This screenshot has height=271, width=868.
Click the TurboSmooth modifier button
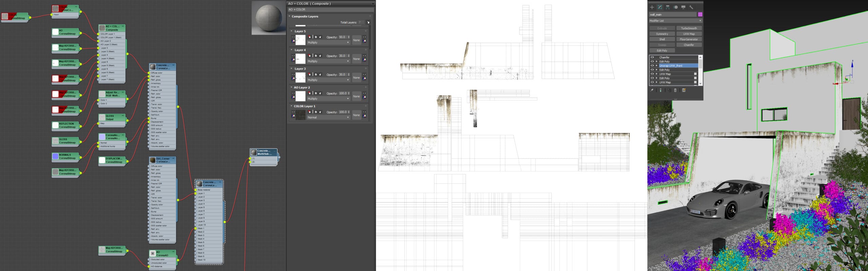[x=689, y=28]
